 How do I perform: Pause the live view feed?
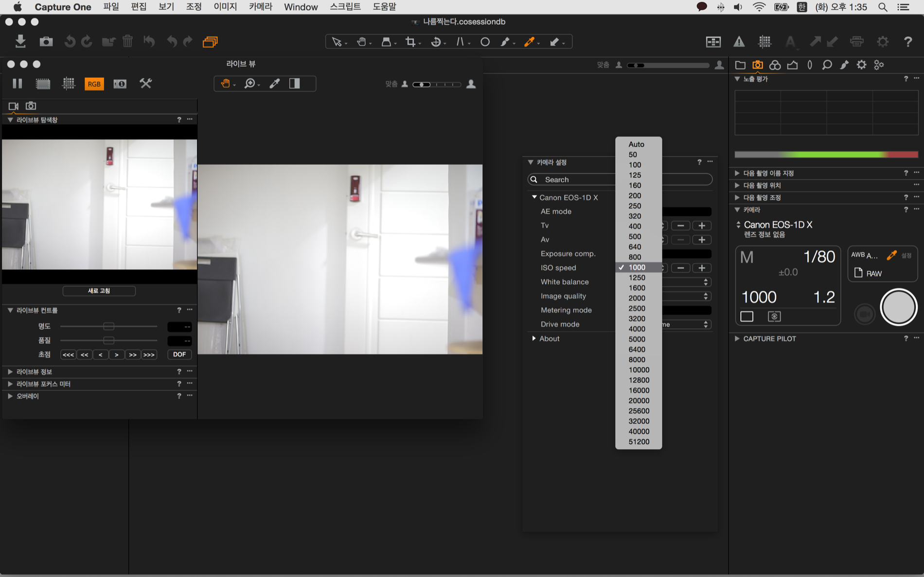tap(18, 84)
